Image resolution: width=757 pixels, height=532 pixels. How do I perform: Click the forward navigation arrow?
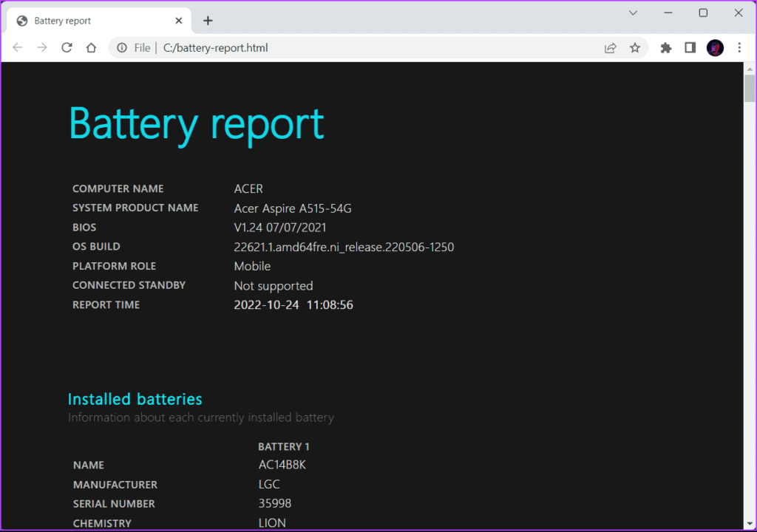pos(42,47)
